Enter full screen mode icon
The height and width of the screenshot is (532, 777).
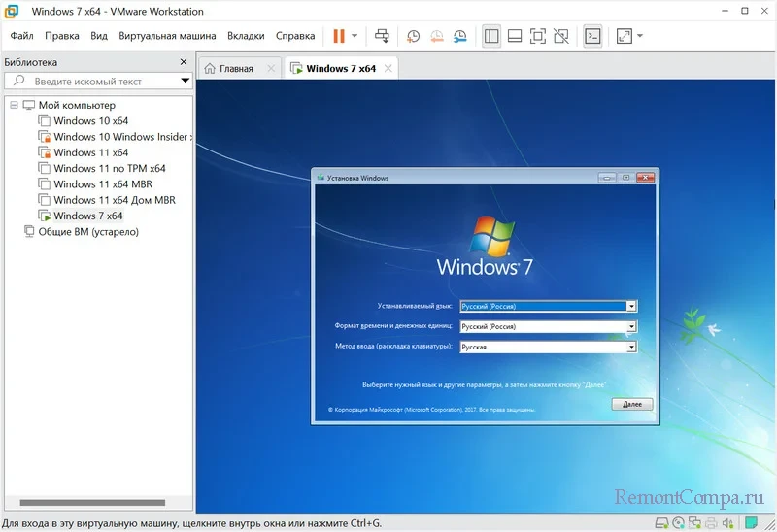click(x=538, y=36)
